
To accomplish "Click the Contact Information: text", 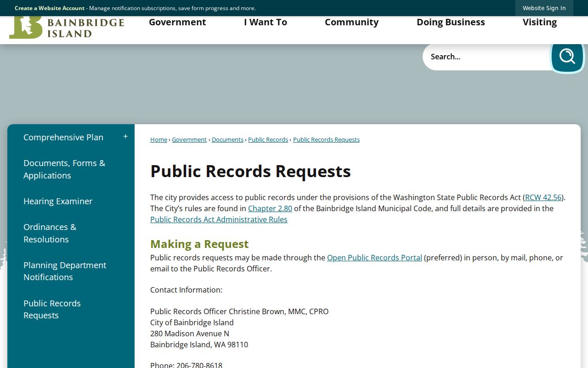I will click(x=186, y=290).
